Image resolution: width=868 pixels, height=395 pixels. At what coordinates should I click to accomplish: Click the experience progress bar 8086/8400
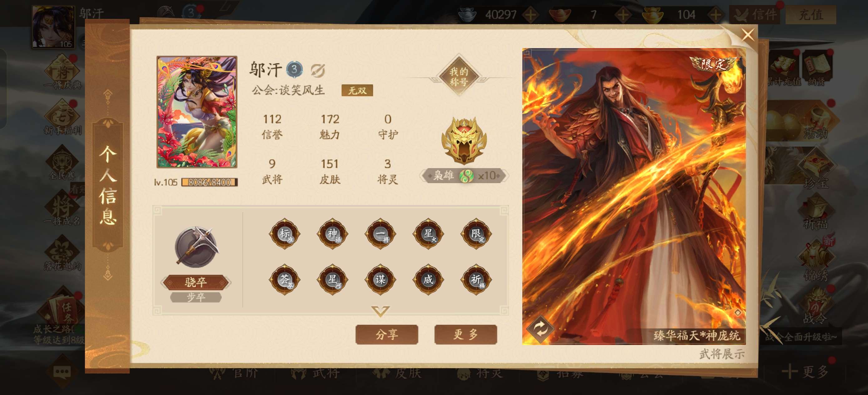(209, 182)
